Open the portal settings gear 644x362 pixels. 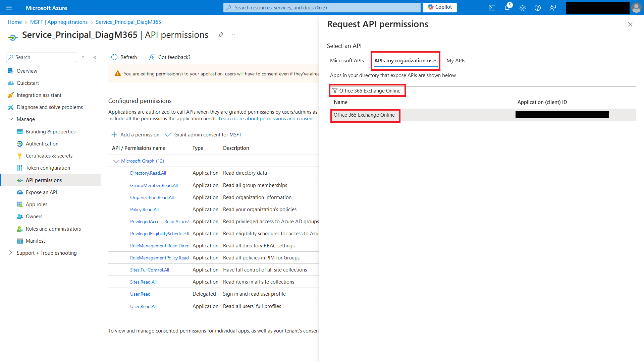point(523,8)
